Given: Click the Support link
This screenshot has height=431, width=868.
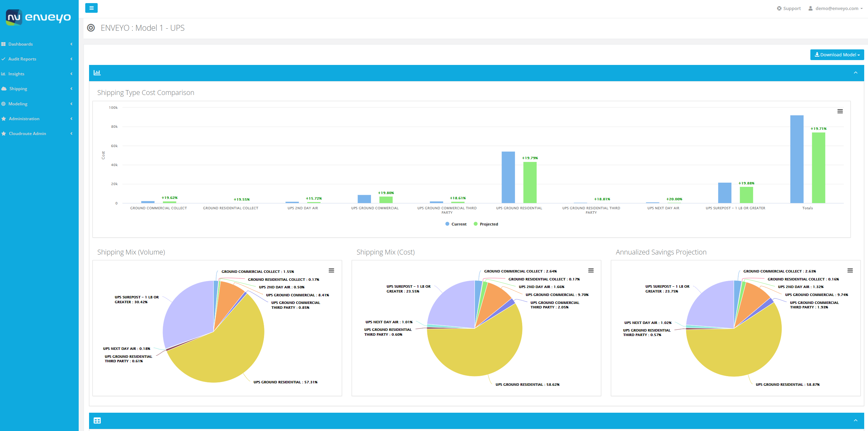Looking at the screenshot, I should click(x=789, y=8).
